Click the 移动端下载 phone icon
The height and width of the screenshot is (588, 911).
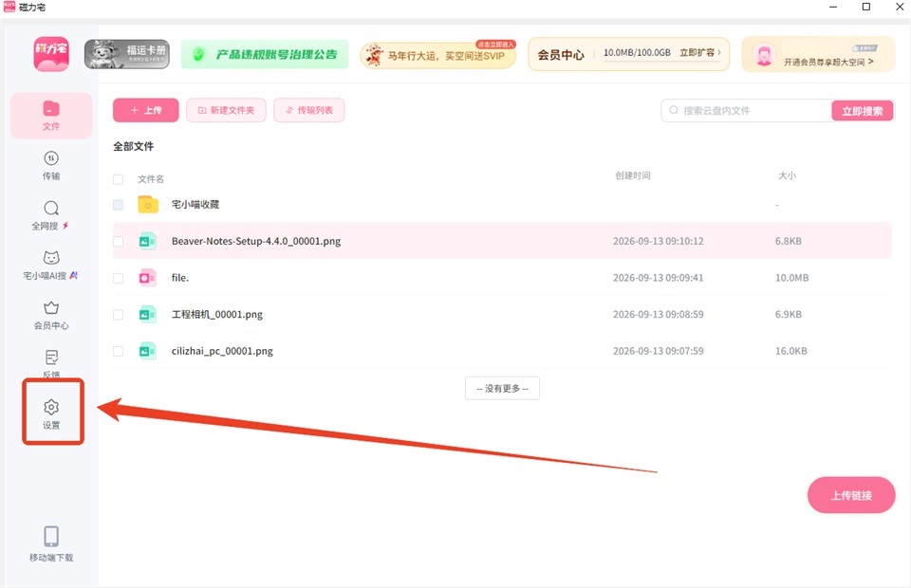coord(51,537)
